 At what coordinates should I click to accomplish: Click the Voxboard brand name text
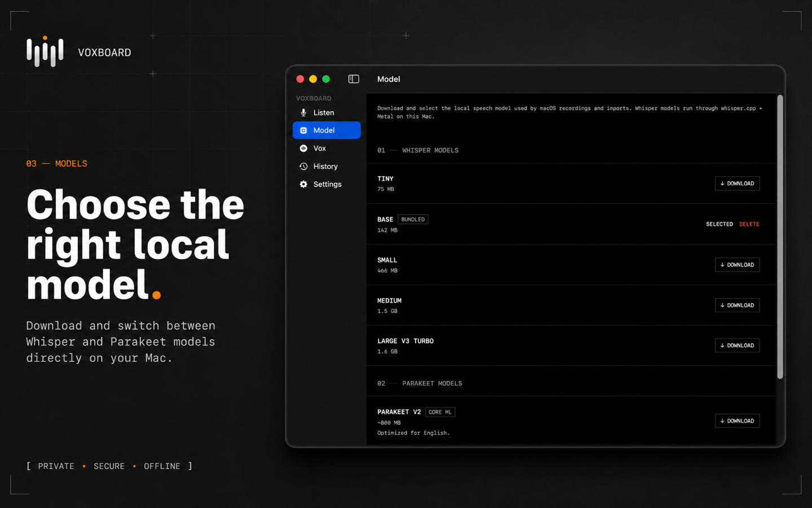coord(104,52)
